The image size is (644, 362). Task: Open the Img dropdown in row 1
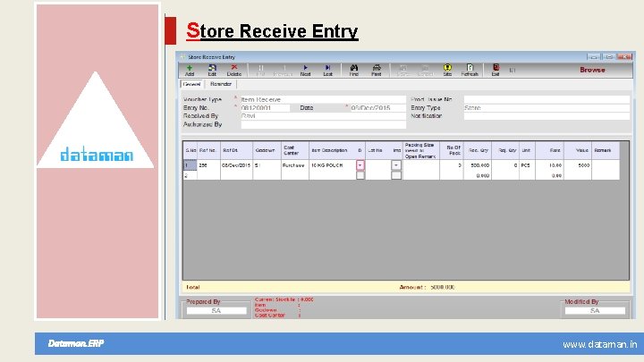point(396,165)
